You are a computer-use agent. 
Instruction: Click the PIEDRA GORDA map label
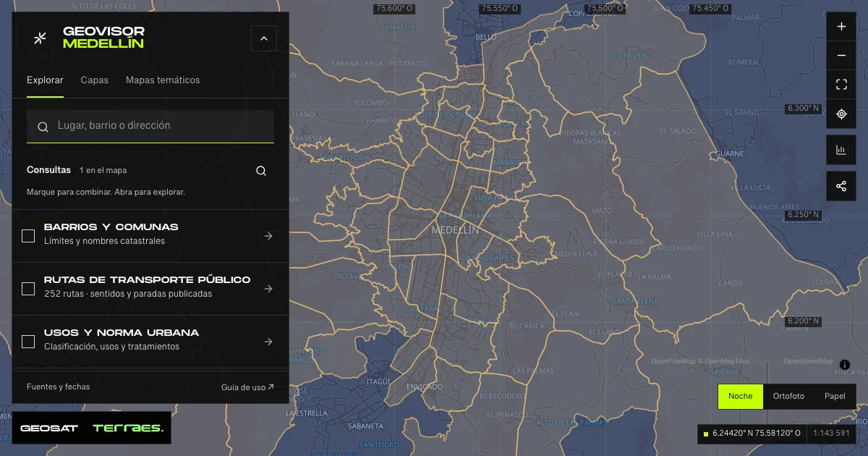(x=618, y=242)
